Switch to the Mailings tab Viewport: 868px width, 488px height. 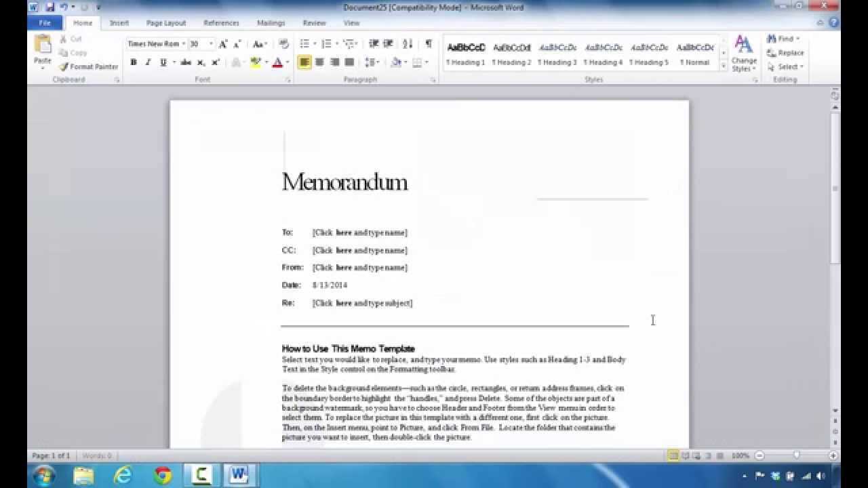[271, 23]
